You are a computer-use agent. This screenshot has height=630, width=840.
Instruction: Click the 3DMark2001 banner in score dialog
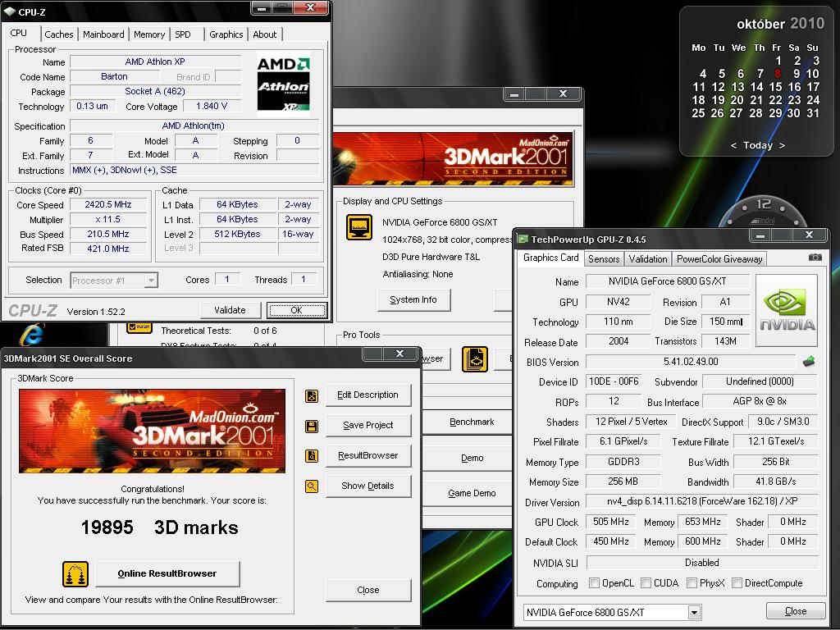pos(152,431)
